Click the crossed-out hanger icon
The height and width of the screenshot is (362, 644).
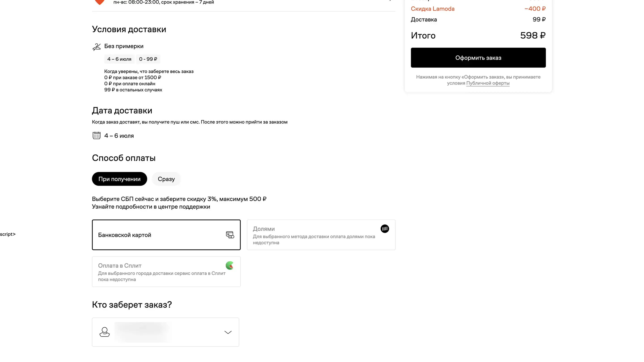97,47
